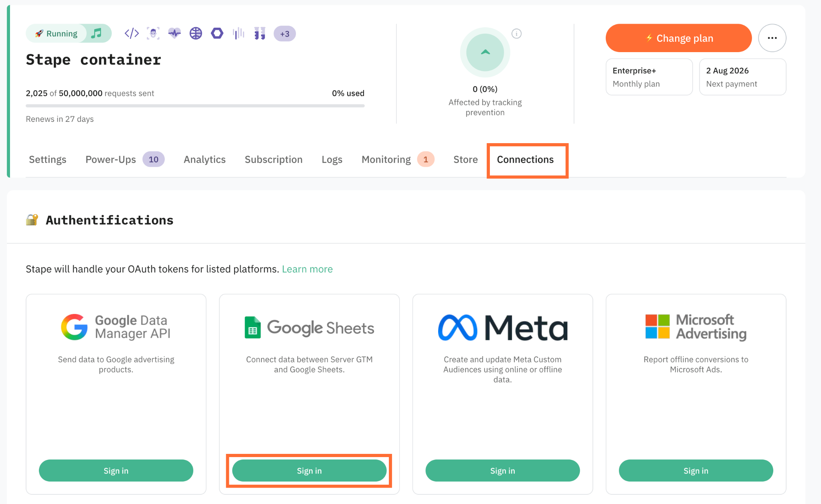Click the '0% used' text
This screenshot has height=504, width=821.
click(x=348, y=93)
